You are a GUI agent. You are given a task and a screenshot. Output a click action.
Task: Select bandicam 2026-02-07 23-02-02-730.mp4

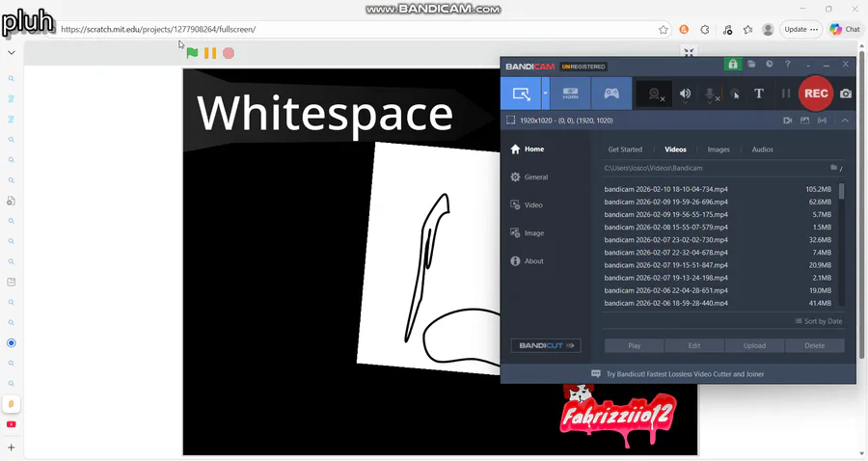(x=718, y=240)
